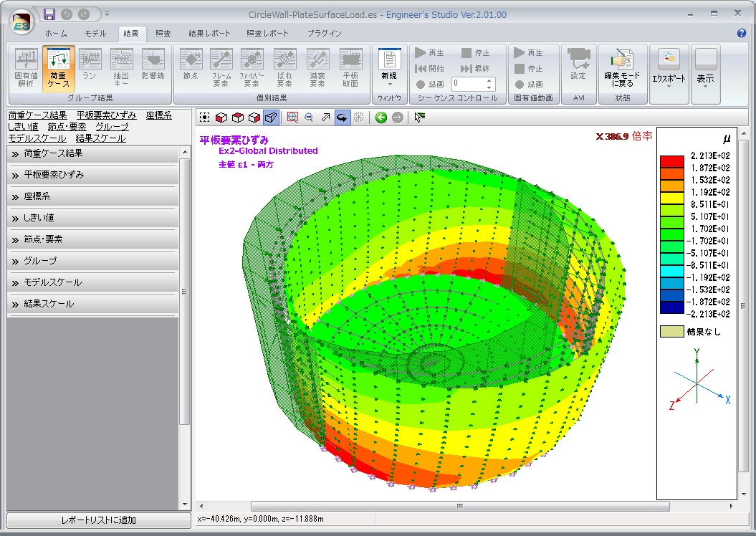756x536 pixels.
Task: Toggle the perspective view box icon
Action: tap(271, 118)
